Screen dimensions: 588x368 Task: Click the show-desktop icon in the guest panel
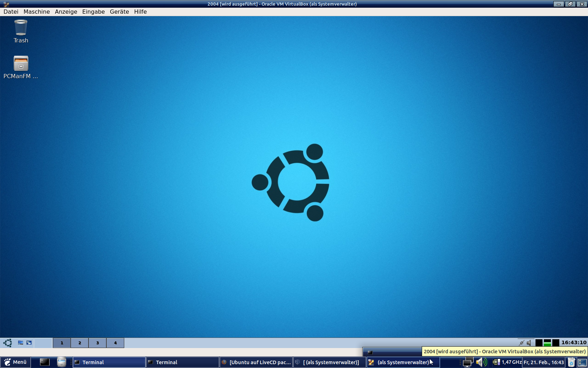pos(20,343)
